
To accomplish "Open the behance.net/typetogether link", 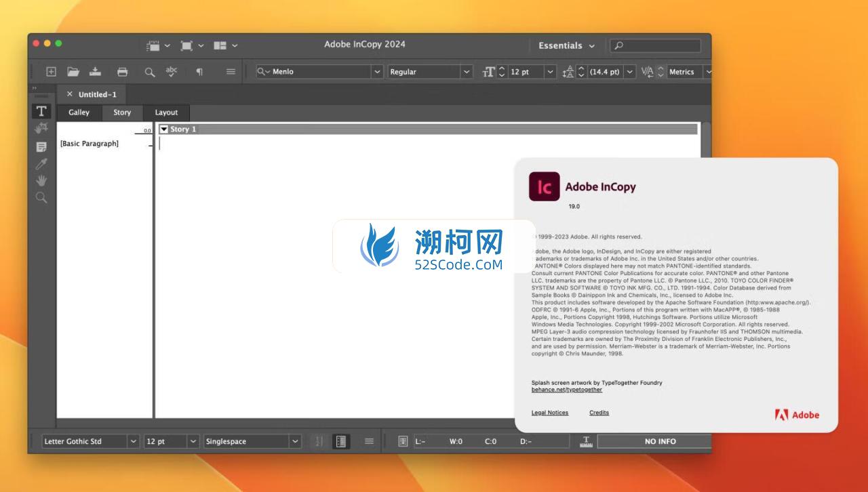I will [567, 390].
